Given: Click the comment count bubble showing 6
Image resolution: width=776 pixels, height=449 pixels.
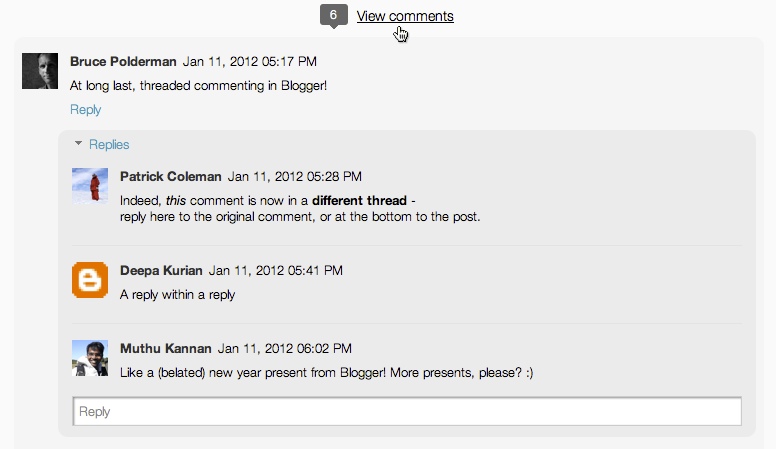Looking at the screenshot, I should click(x=334, y=16).
